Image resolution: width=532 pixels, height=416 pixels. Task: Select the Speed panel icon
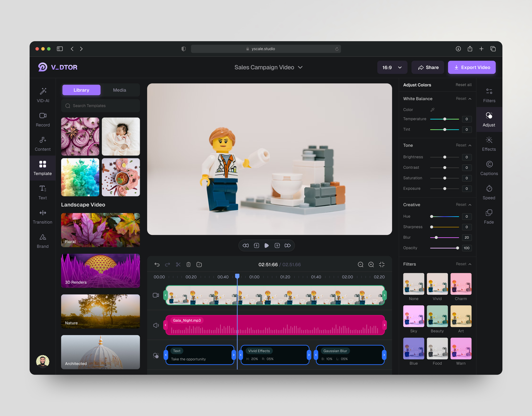pyautogui.click(x=489, y=192)
